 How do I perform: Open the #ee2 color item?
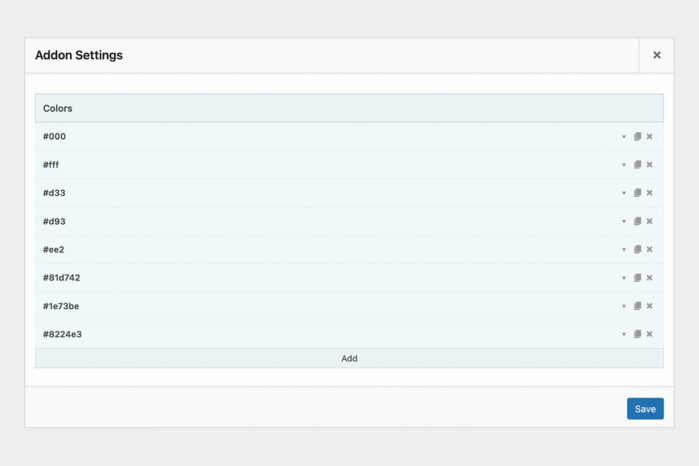[x=53, y=250]
